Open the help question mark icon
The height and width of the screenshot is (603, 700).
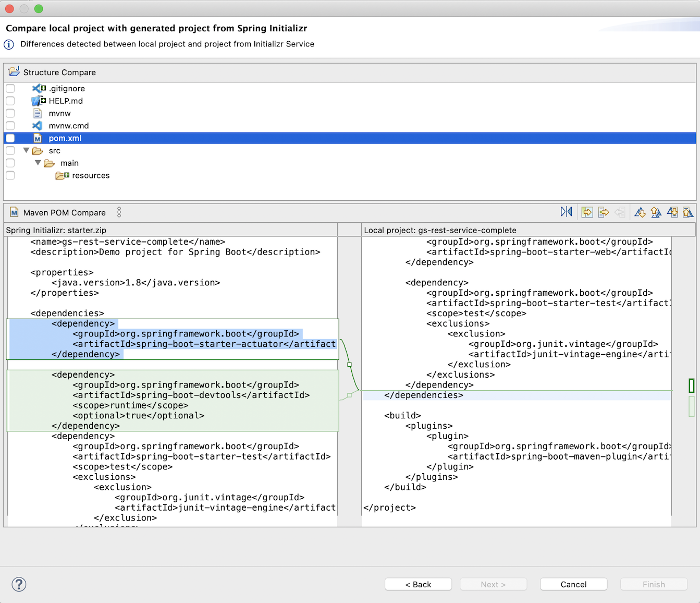coord(19,584)
